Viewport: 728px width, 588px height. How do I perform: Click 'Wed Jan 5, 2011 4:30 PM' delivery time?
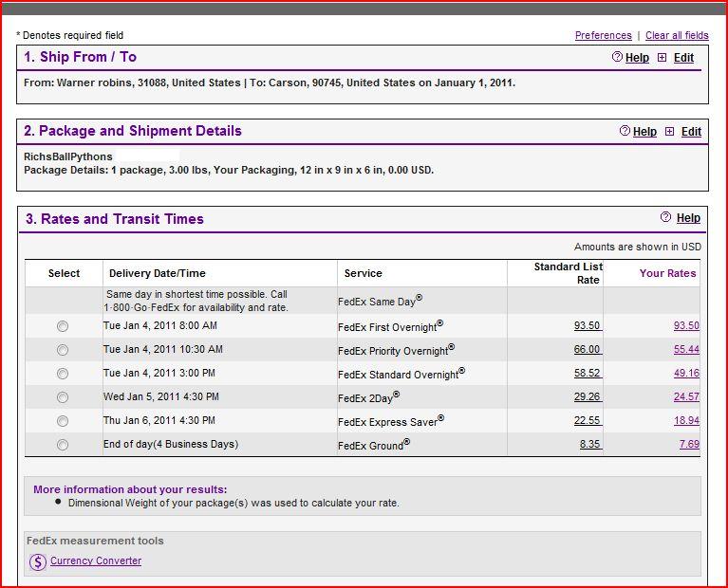pyautogui.click(x=161, y=396)
